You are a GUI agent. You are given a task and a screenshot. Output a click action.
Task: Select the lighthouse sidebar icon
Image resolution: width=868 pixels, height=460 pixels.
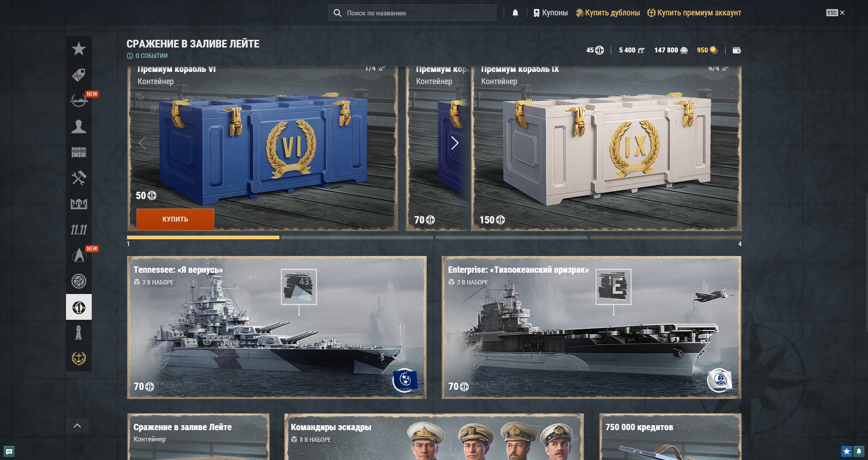point(79,332)
